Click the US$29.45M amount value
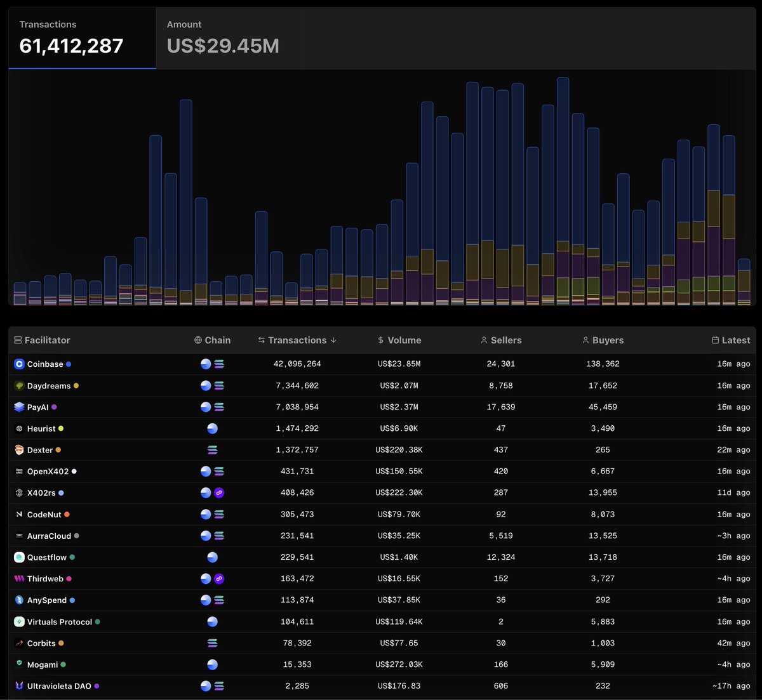 point(223,46)
